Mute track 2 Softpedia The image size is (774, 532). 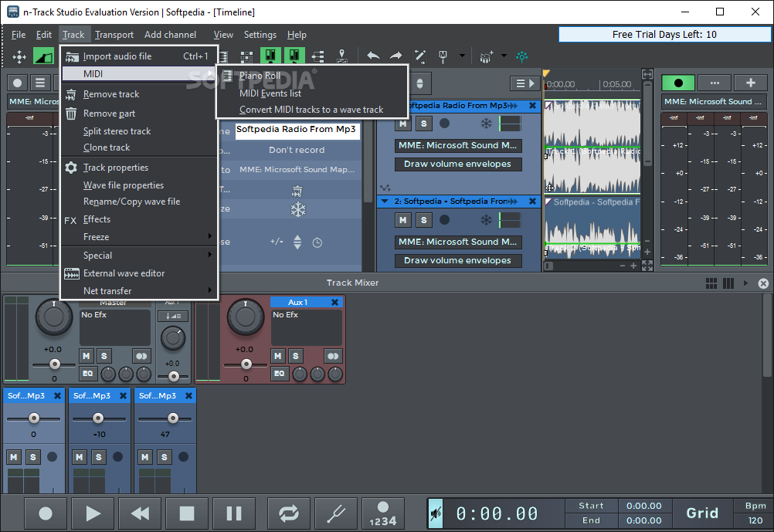(x=403, y=220)
